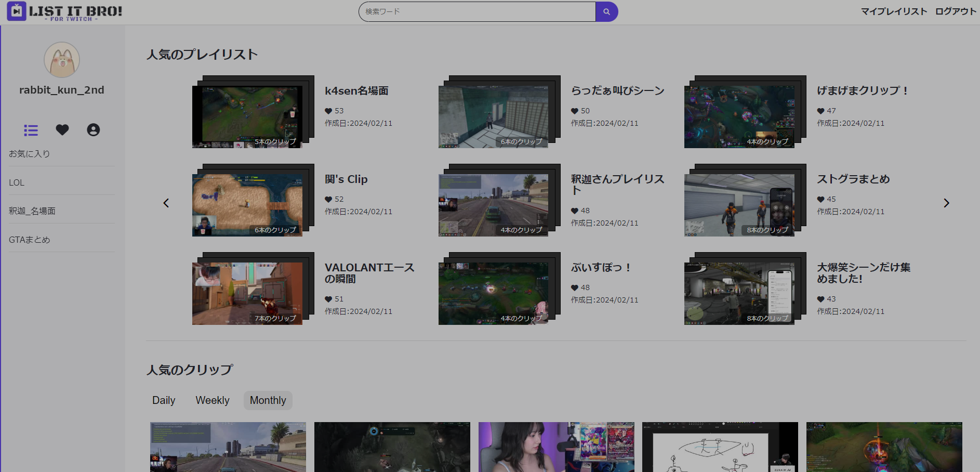This screenshot has width=980, height=472.
Task: Open the whiteboard drawing clip thumbnail
Action: click(720, 447)
